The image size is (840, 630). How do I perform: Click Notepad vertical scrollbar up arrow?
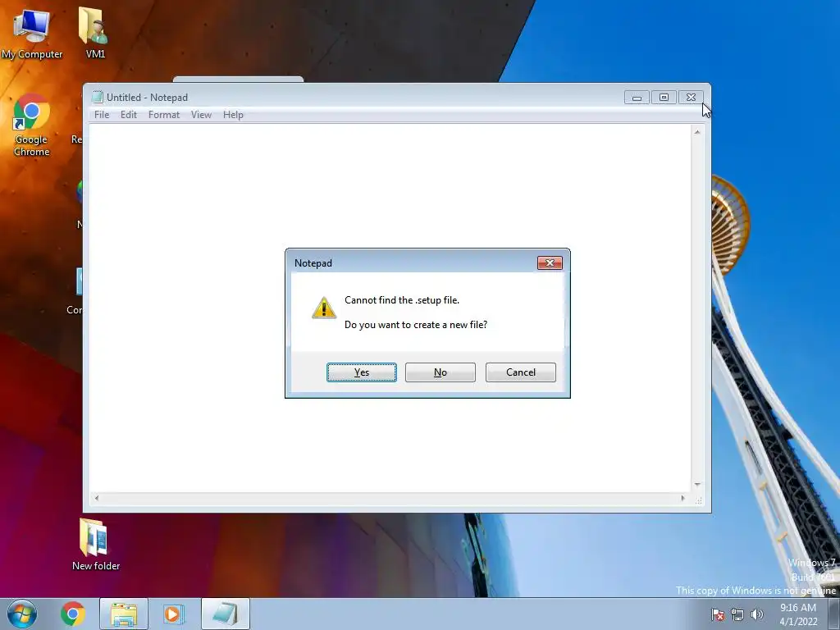pos(697,132)
